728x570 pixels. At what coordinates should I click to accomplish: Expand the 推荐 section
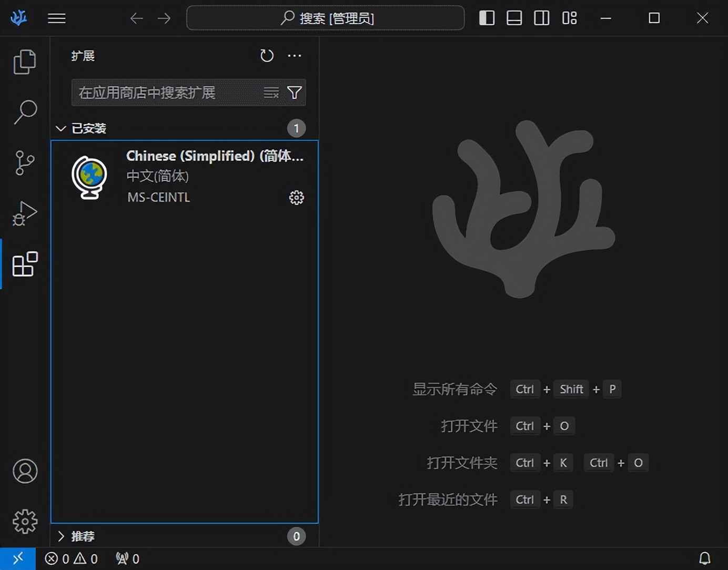tap(61, 536)
